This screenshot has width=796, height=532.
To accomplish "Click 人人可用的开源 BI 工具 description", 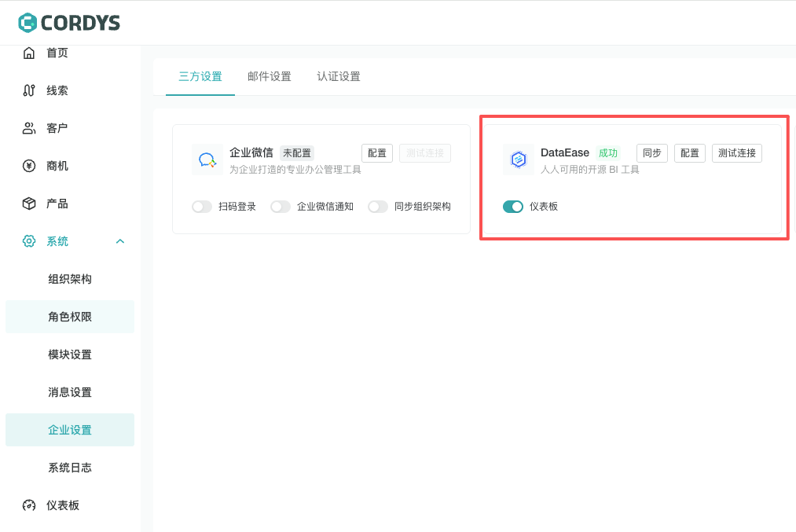I will click(590, 170).
